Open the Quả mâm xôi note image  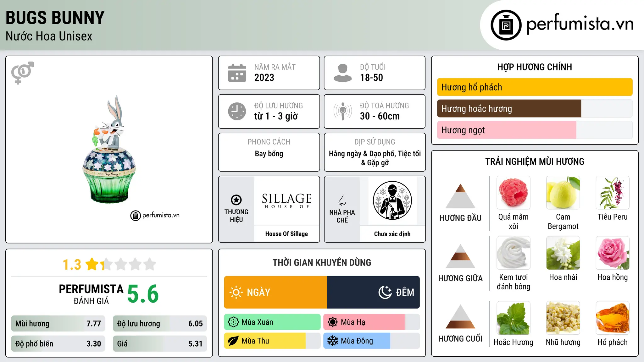tap(514, 193)
